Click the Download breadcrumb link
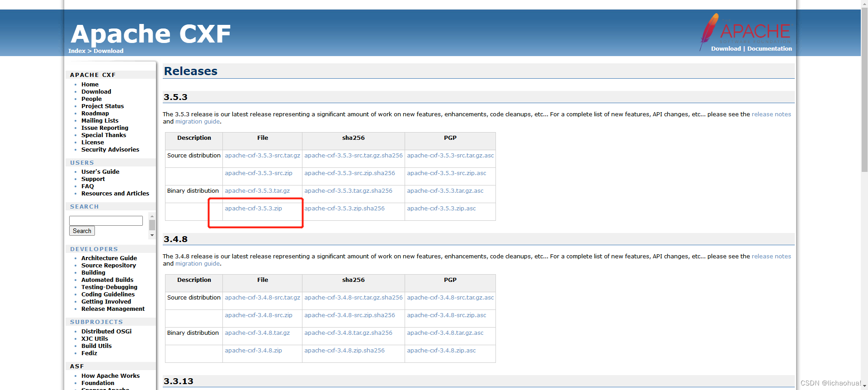 tap(108, 51)
